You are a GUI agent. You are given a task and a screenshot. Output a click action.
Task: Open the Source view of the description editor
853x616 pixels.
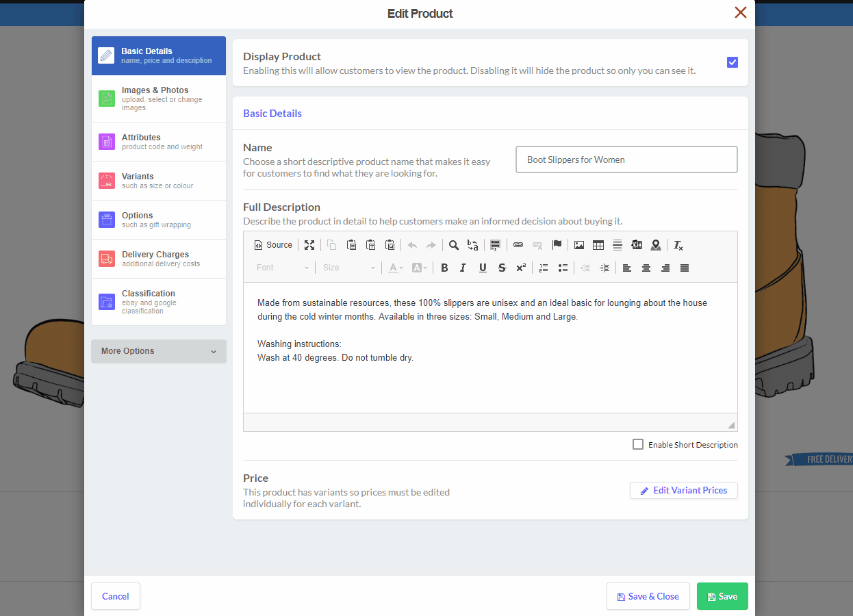pos(273,245)
